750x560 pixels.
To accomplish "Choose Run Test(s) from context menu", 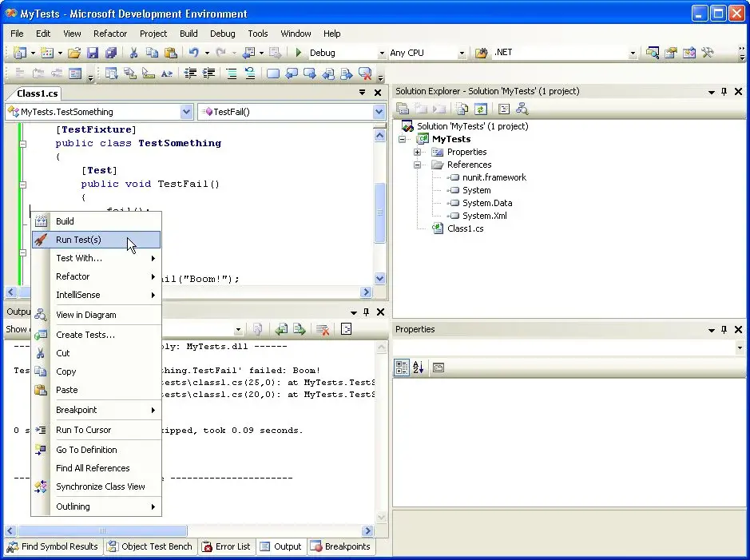I will click(x=96, y=240).
